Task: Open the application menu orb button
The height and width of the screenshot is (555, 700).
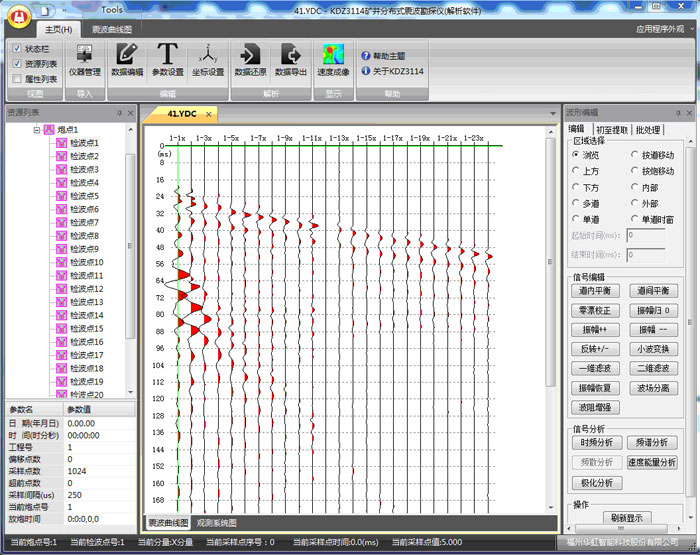Action: point(20,18)
